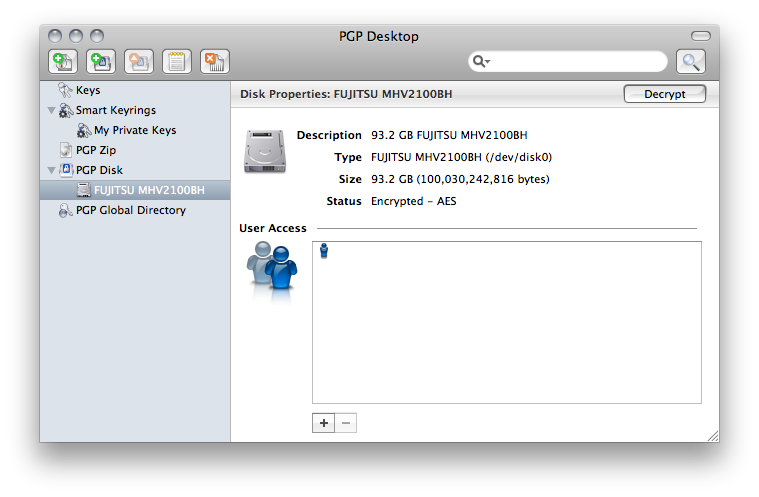Click the window minimize button
This screenshot has height=497, width=759.
[76, 36]
